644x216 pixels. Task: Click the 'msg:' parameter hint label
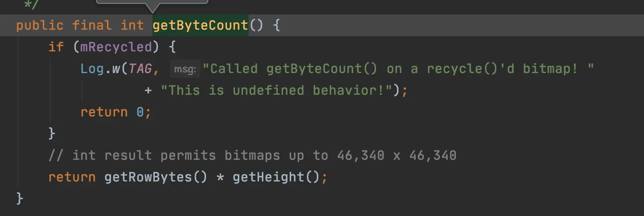point(185,69)
